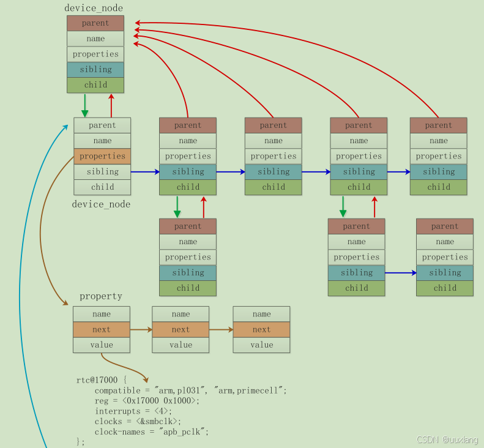Image resolution: width=484 pixels, height=448 pixels.
Task: Click the 'property' heading label
Action: (101, 296)
